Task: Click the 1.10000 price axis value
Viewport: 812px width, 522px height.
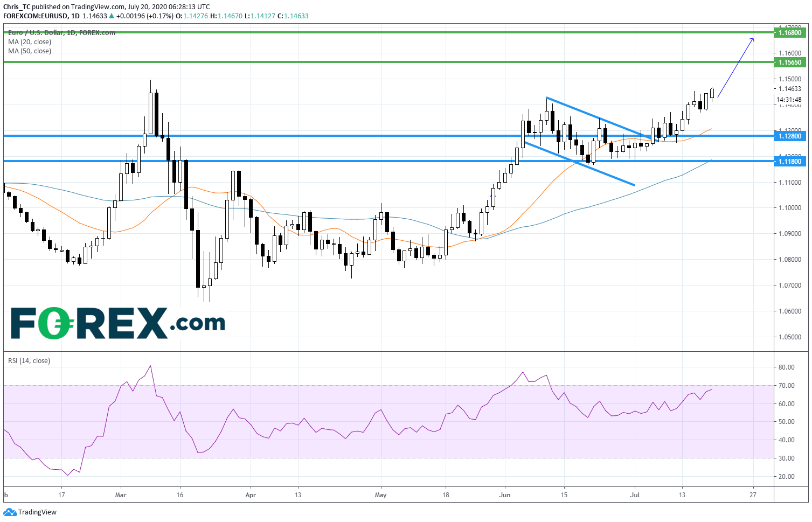Action: tap(790, 208)
